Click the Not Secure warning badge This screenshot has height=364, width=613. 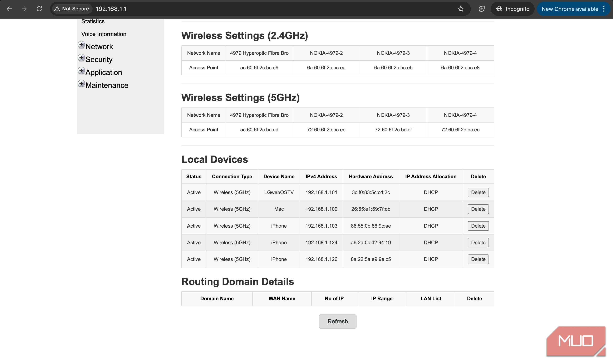pos(72,9)
